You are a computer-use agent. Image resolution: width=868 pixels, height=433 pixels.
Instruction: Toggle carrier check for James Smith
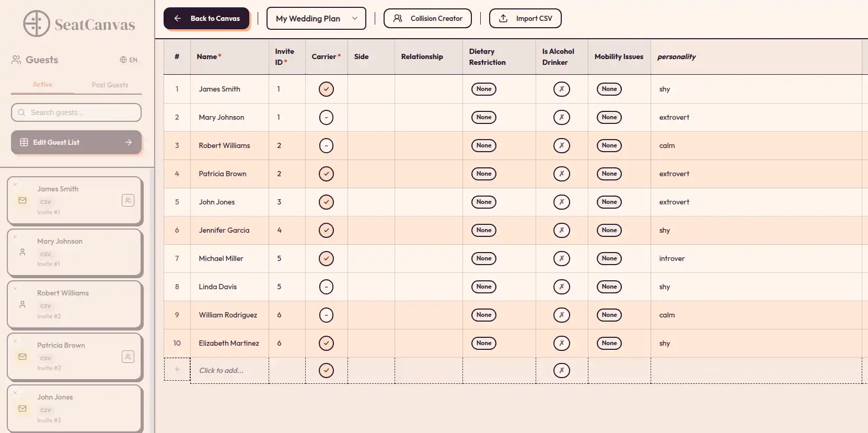click(x=326, y=89)
